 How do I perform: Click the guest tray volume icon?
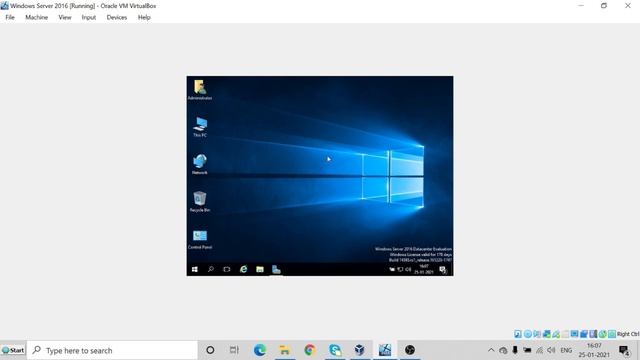(x=408, y=269)
